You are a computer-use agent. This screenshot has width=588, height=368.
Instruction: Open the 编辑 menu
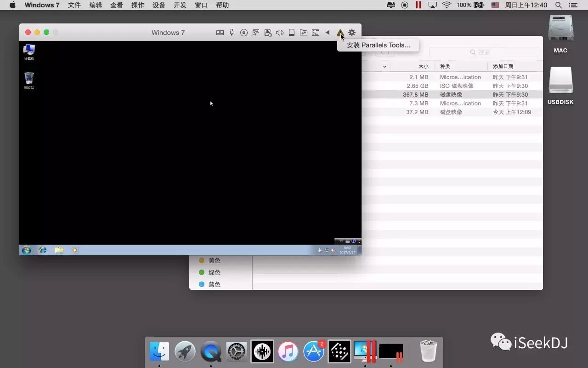(96, 5)
